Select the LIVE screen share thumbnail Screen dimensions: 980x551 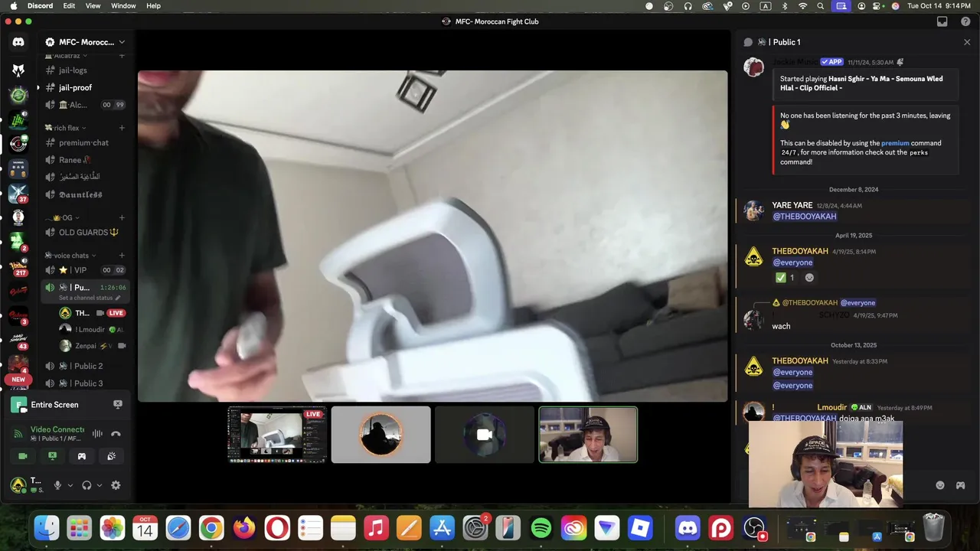[x=277, y=435]
